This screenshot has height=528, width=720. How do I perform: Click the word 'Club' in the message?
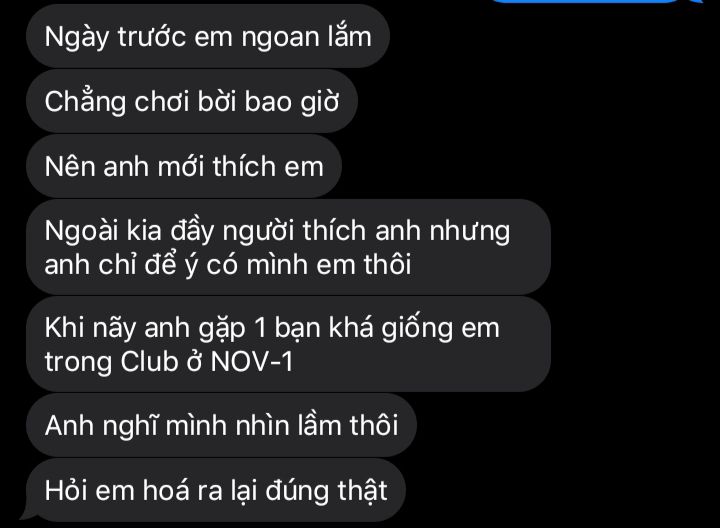149,362
